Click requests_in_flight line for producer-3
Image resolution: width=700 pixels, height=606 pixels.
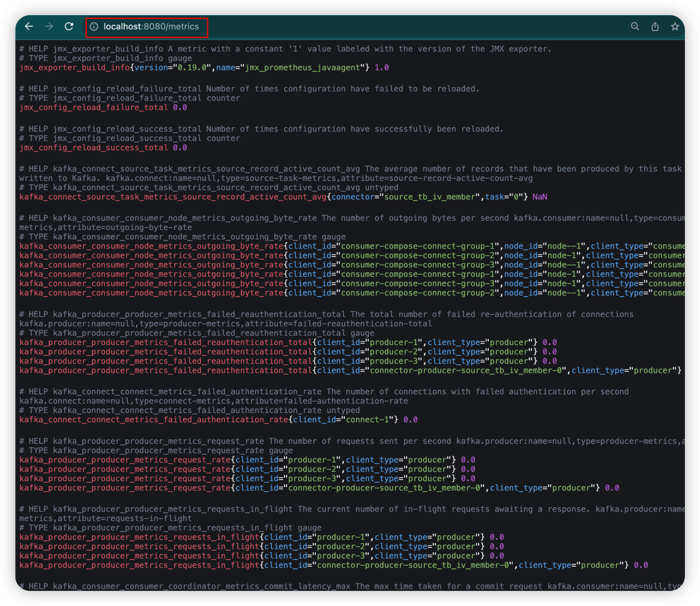pyautogui.click(x=262, y=556)
